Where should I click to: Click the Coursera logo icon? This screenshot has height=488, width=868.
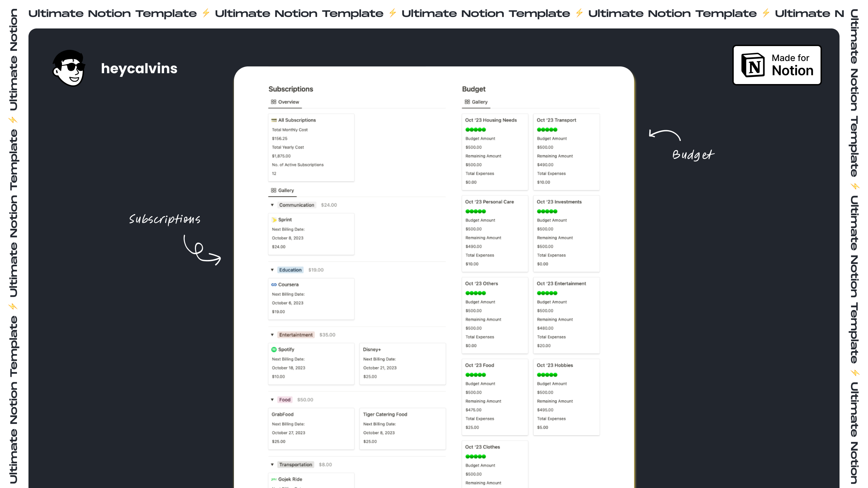274,285
